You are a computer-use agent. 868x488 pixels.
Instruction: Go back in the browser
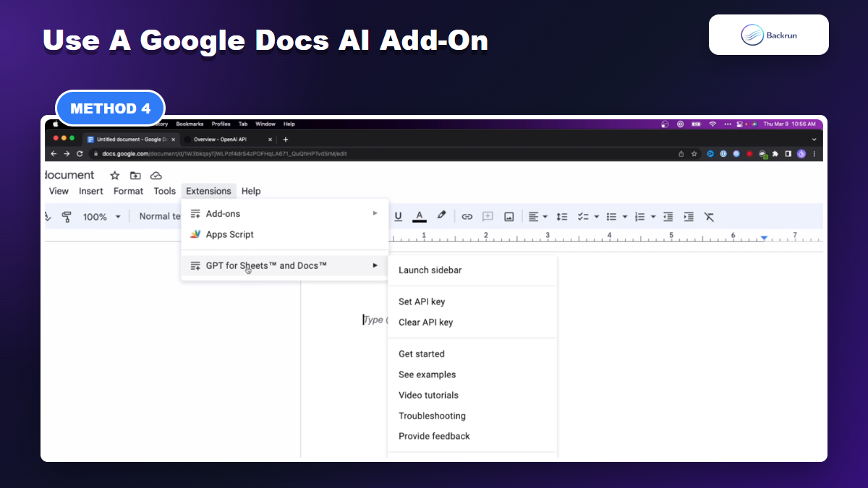[x=54, y=153]
